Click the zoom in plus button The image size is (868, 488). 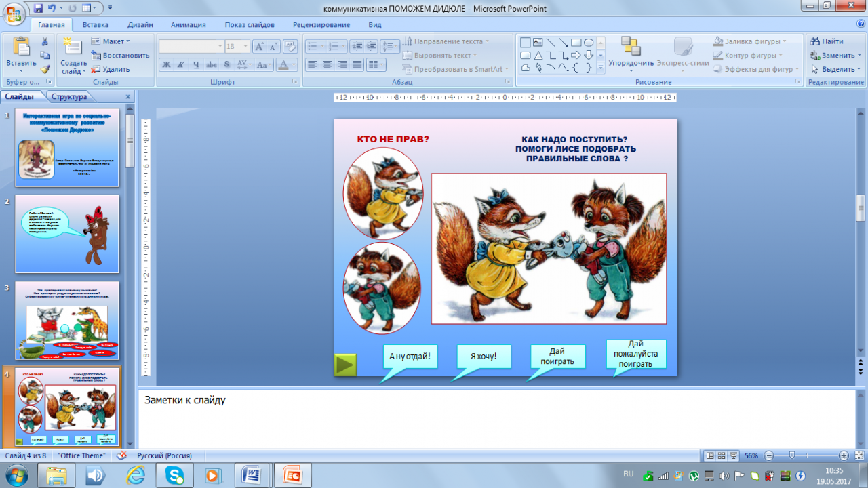coord(844,455)
